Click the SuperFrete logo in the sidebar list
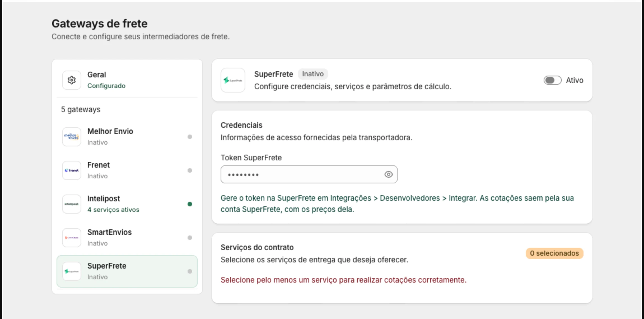The width and height of the screenshot is (644, 319). [x=72, y=271]
